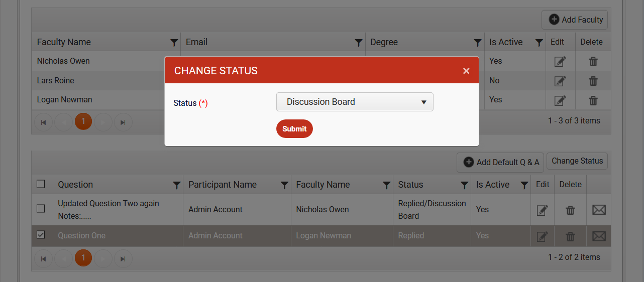Toggle the select-all questions checkbox

pos(41,184)
